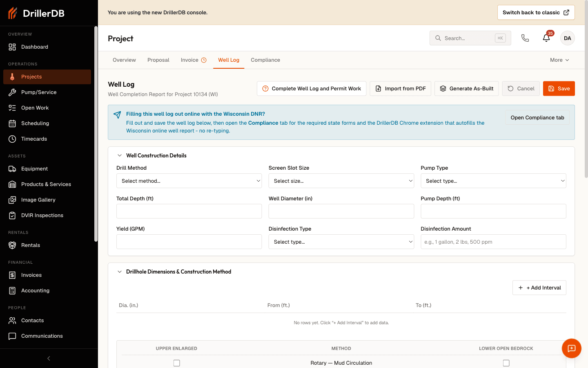Open the Drill Method dropdown
The image size is (588, 368).
click(189, 181)
